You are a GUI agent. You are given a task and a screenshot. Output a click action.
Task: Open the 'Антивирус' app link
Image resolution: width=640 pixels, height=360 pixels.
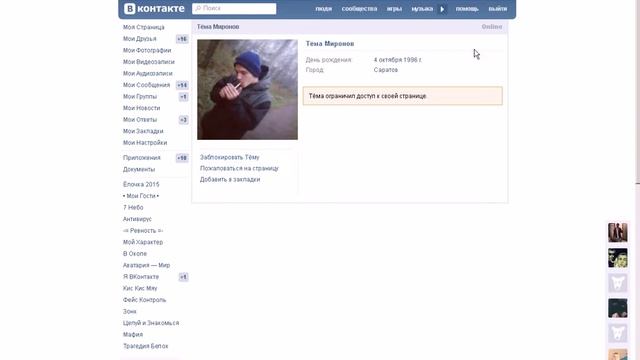[137, 219]
